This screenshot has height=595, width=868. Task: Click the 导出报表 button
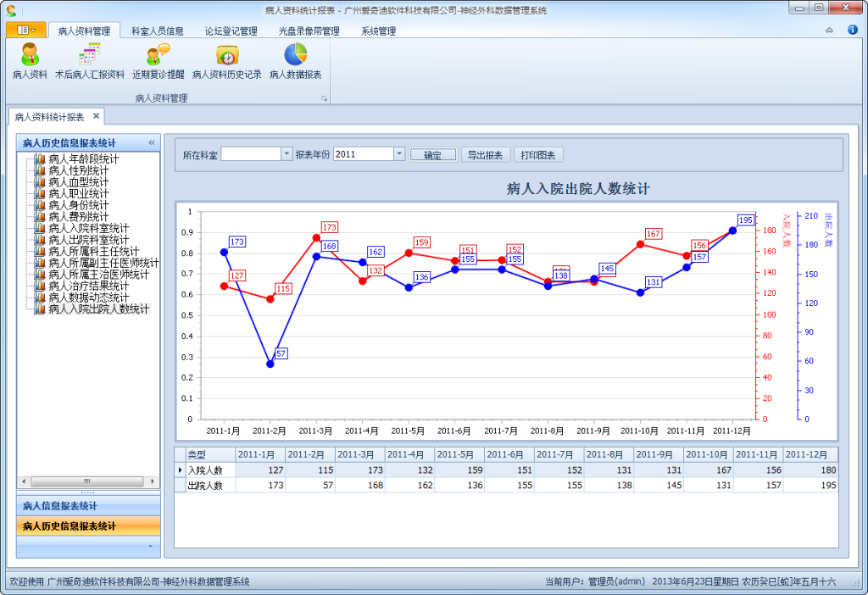click(x=485, y=155)
